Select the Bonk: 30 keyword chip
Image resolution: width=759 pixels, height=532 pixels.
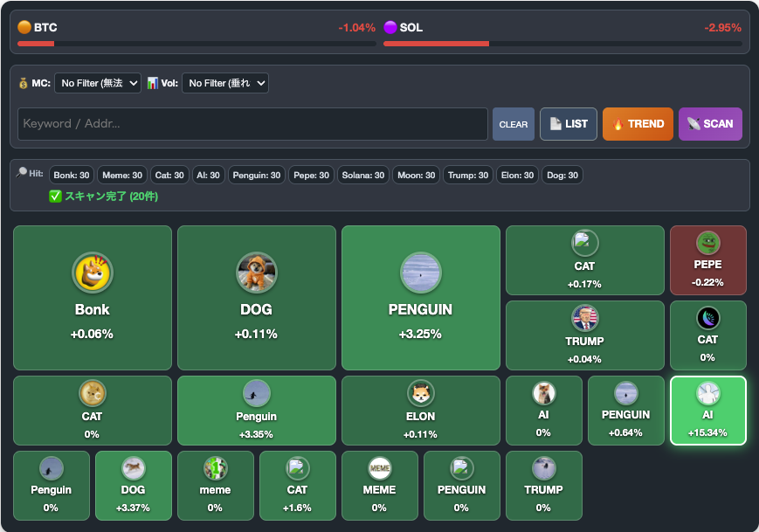pos(72,175)
